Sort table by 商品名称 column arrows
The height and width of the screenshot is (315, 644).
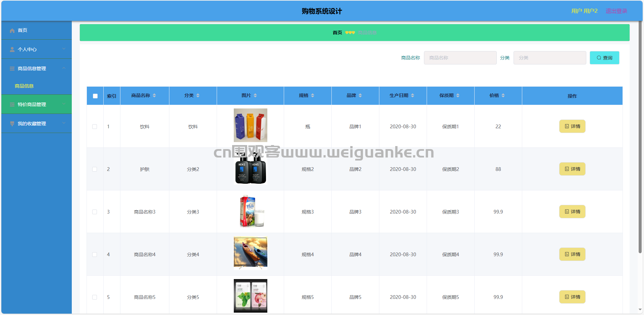coord(154,96)
